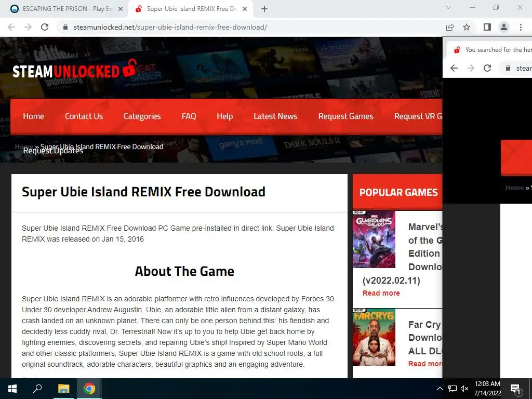The image size is (532, 399).
Task: Go back using Chrome's back arrow
Action: [11, 27]
